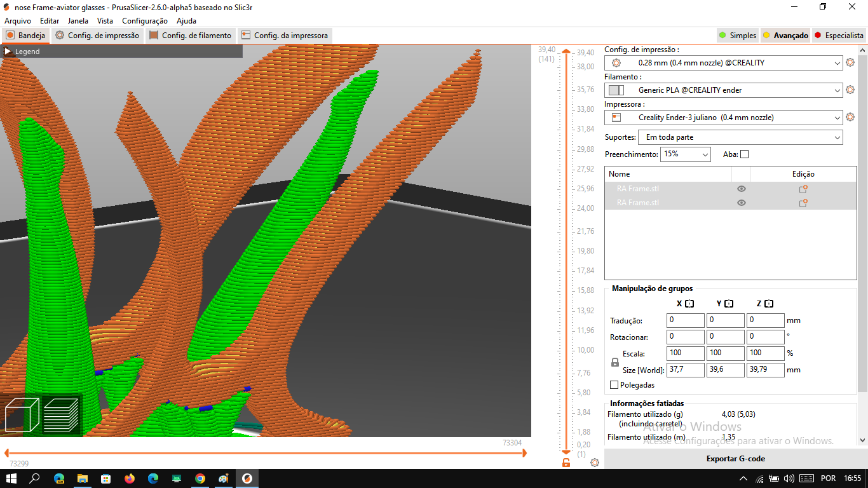The width and height of the screenshot is (868, 488).
Task: Open the Suportes dropdown
Action: click(741, 137)
